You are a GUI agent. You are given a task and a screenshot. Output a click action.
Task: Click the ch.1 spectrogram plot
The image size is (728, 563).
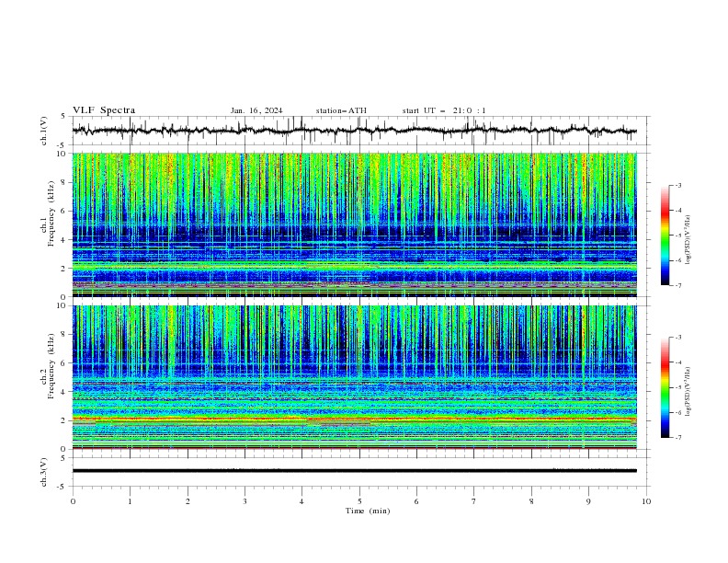tap(355, 224)
